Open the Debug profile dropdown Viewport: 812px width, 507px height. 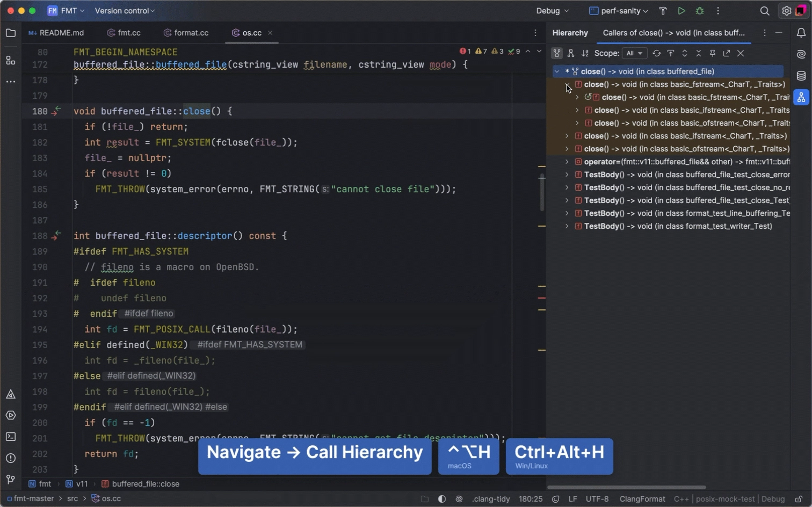tap(552, 11)
